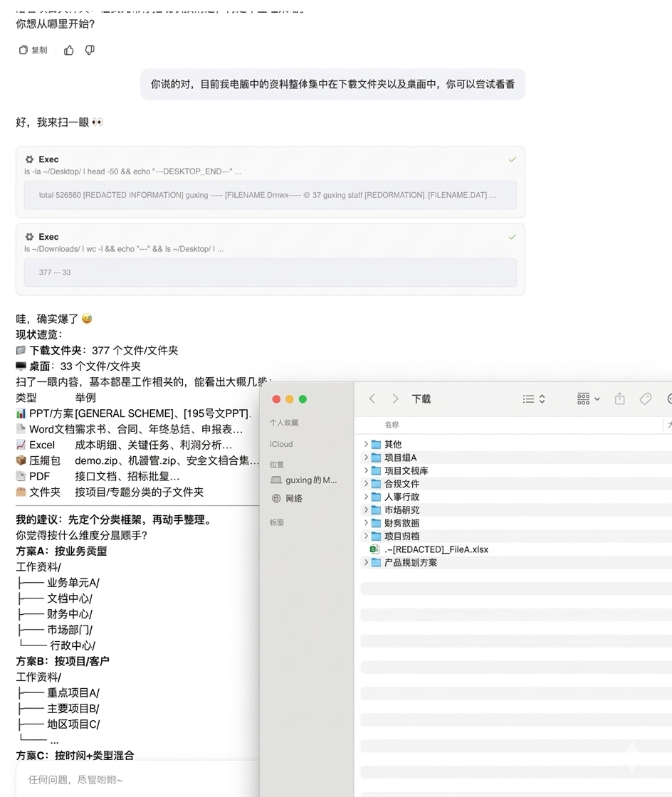This screenshot has width=672, height=797.
Task: Select the 其他 folder icon
Action: tap(376, 444)
